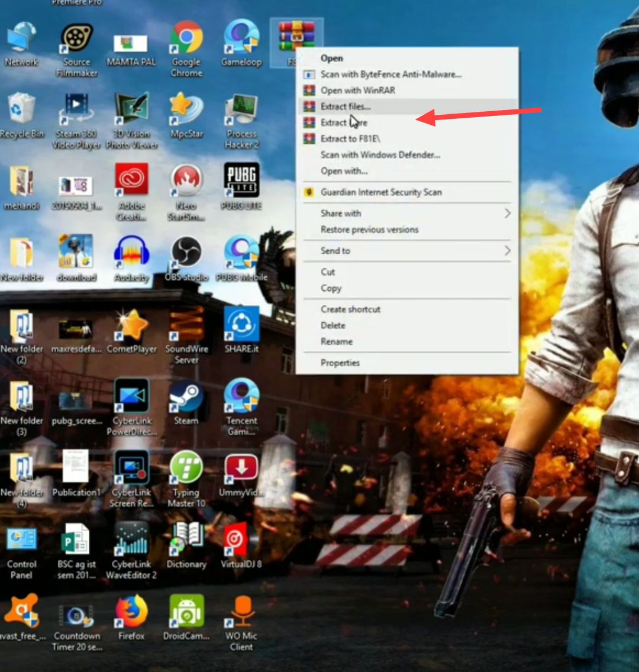Select the Network desktop icon
This screenshot has width=639, height=672.
21,45
